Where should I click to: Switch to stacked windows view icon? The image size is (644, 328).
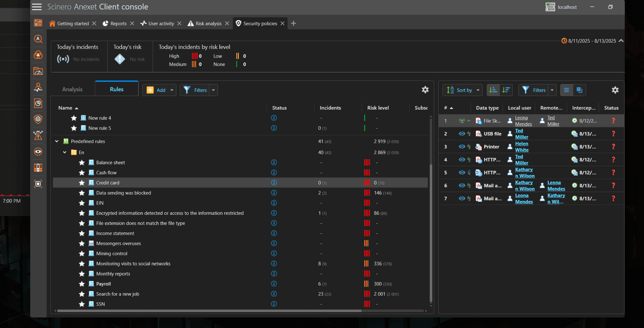click(x=579, y=90)
